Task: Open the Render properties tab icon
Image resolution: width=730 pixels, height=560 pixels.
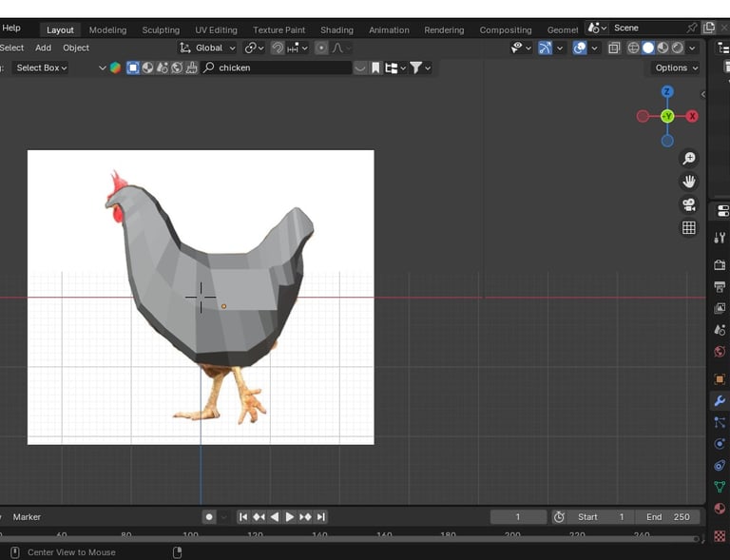Action: tap(720, 264)
